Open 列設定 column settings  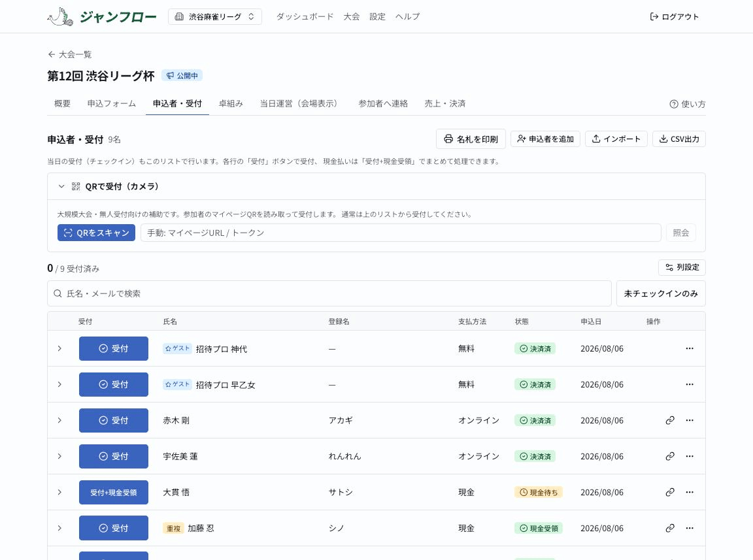click(x=682, y=267)
